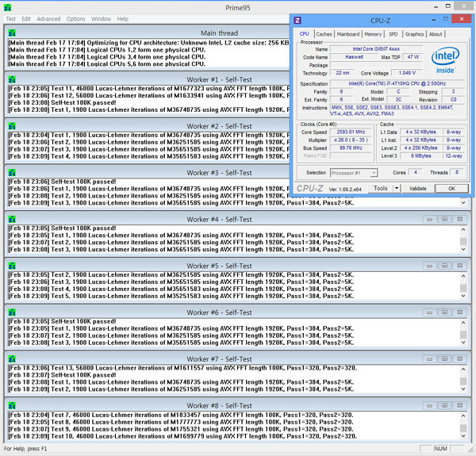Click the Worker #8 window icon
476x456 pixels.
pos(12,405)
